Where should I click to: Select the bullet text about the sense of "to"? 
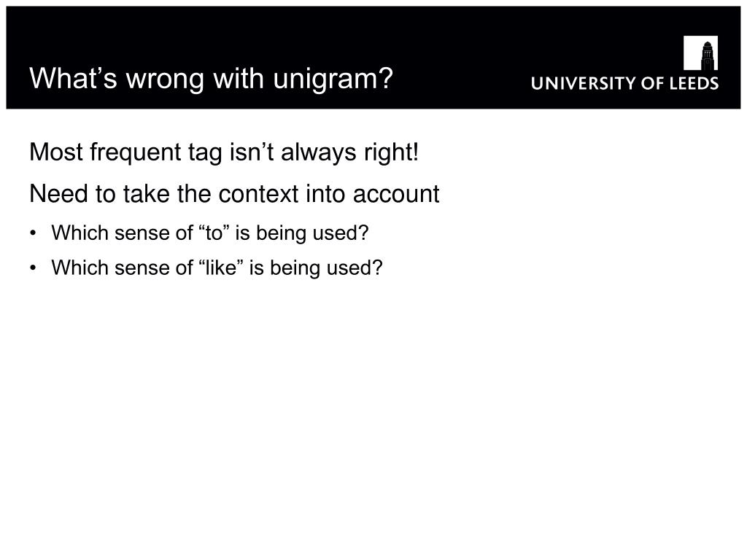point(210,233)
